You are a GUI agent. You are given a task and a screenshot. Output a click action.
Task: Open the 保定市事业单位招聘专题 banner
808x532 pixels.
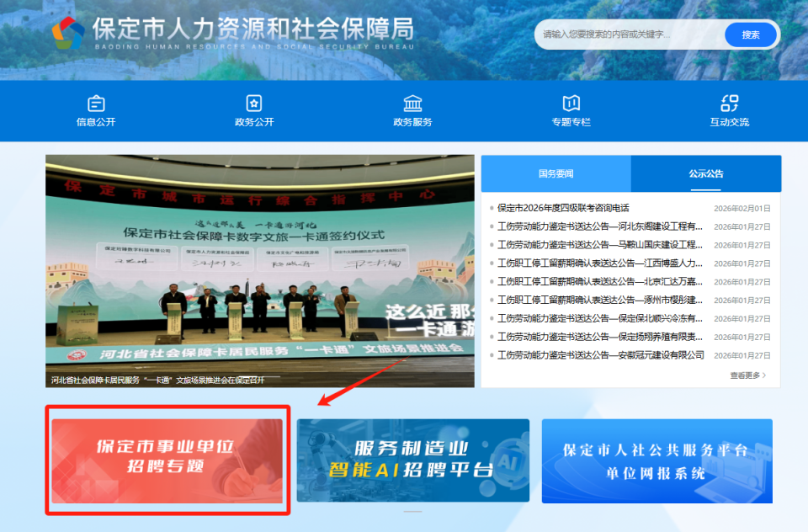click(165, 460)
